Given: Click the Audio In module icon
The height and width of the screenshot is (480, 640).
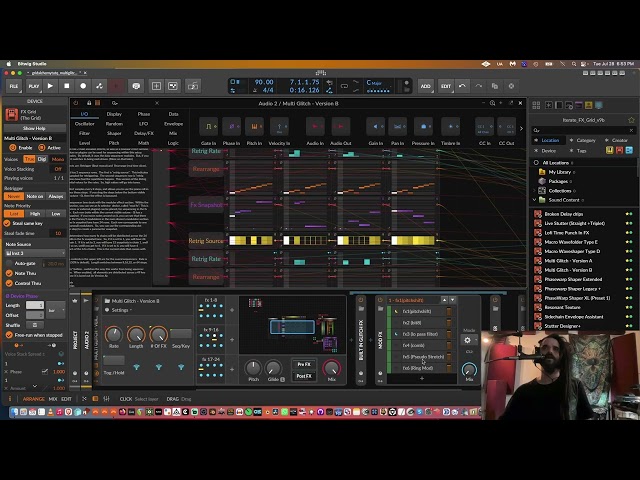Looking at the screenshot, I should (315, 127).
